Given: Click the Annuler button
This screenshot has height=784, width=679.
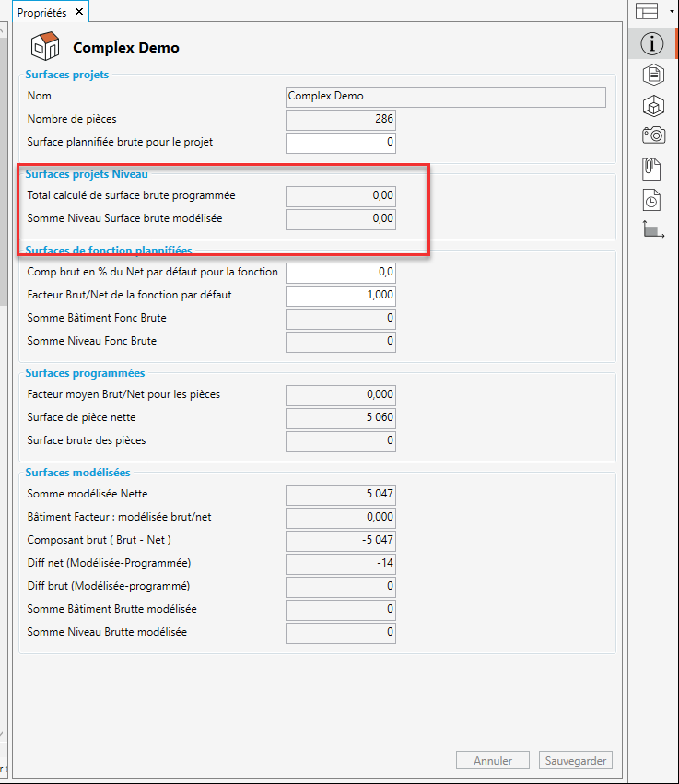Looking at the screenshot, I should pos(493,761).
